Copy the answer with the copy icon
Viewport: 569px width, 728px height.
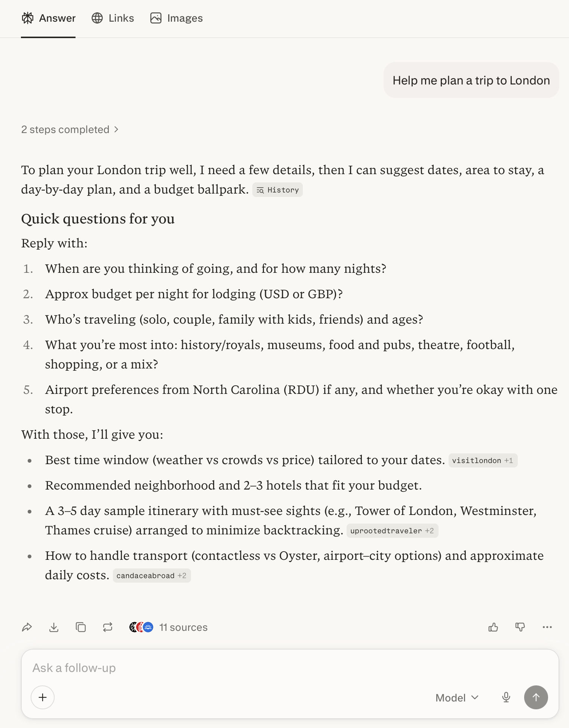tap(81, 627)
